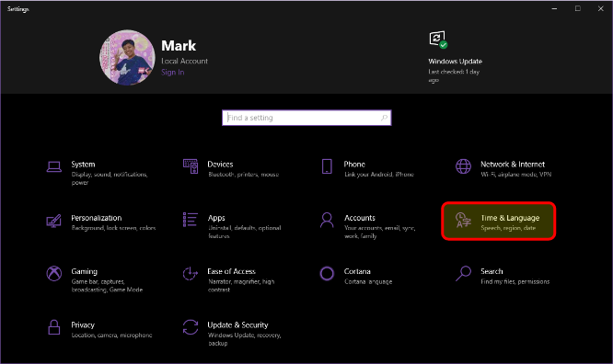Open the Apps settings title

pyautogui.click(x=216, y=218)
